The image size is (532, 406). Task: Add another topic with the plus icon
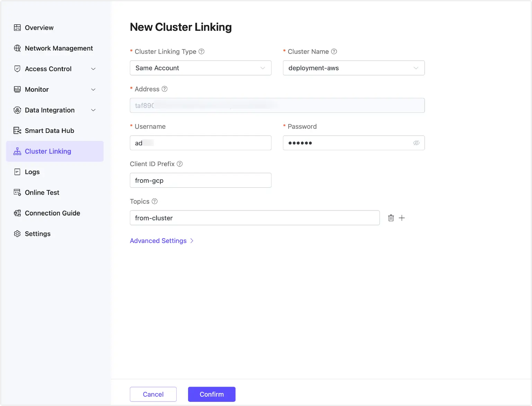[x=402, y=218]
